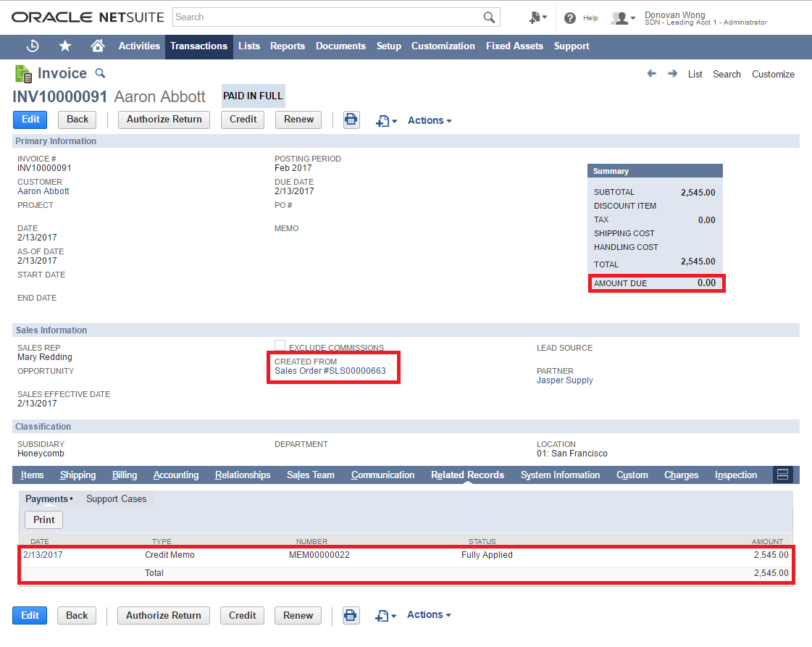Open the Support menu

[x=572, y=46]
